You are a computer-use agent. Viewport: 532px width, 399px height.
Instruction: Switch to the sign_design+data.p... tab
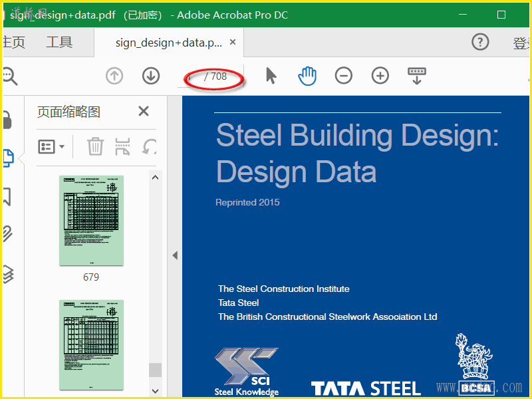coord(169,43)
